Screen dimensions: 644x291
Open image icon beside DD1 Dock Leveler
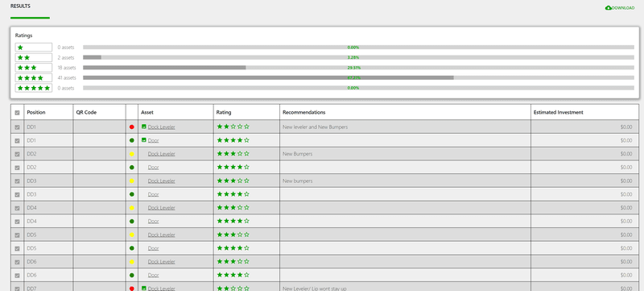tap(144, 127)
